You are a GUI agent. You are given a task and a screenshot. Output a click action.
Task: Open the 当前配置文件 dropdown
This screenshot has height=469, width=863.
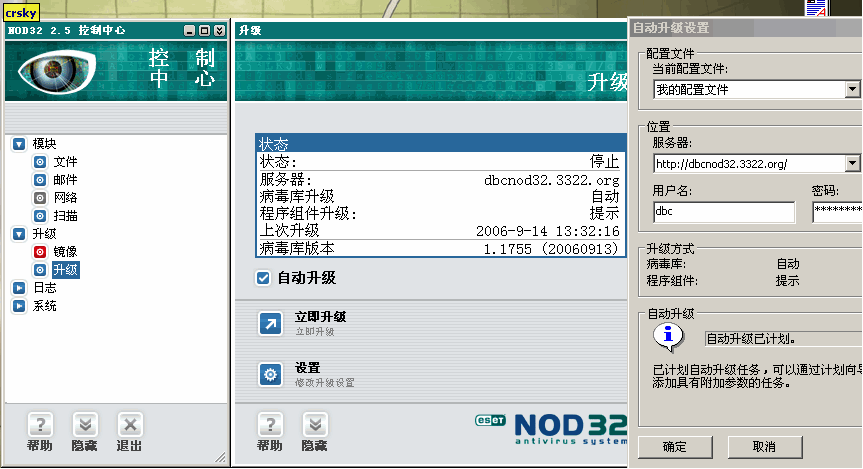853,89
